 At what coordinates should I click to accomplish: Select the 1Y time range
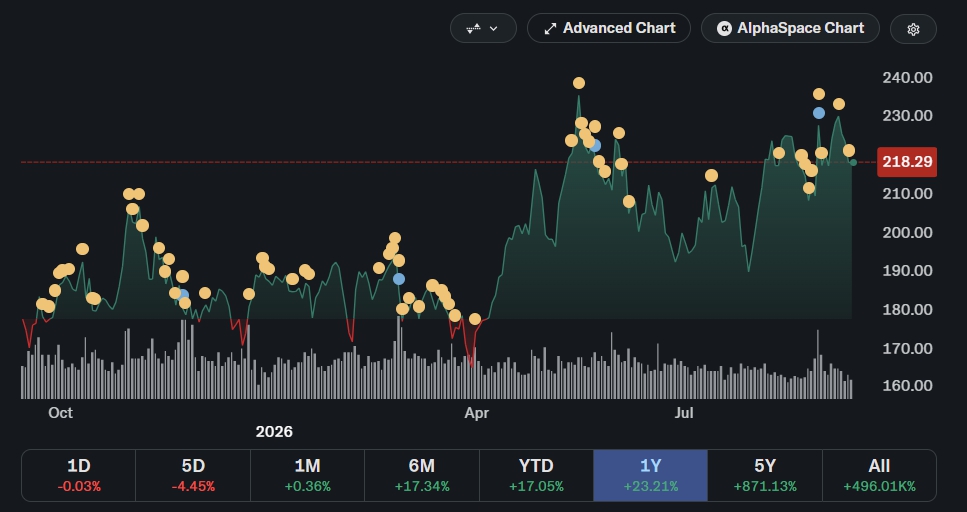[x=651, y=475]
